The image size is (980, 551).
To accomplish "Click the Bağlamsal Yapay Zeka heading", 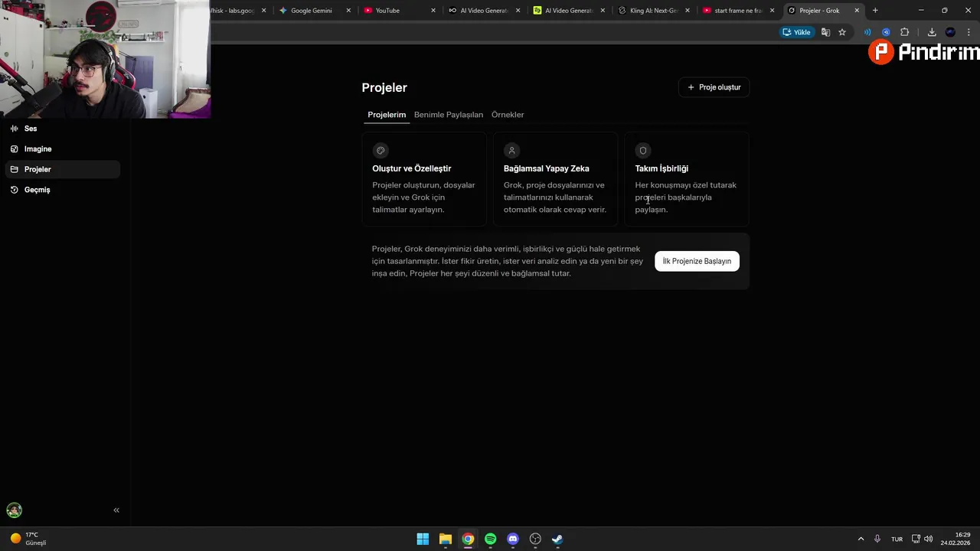I will tap(547, 168).
